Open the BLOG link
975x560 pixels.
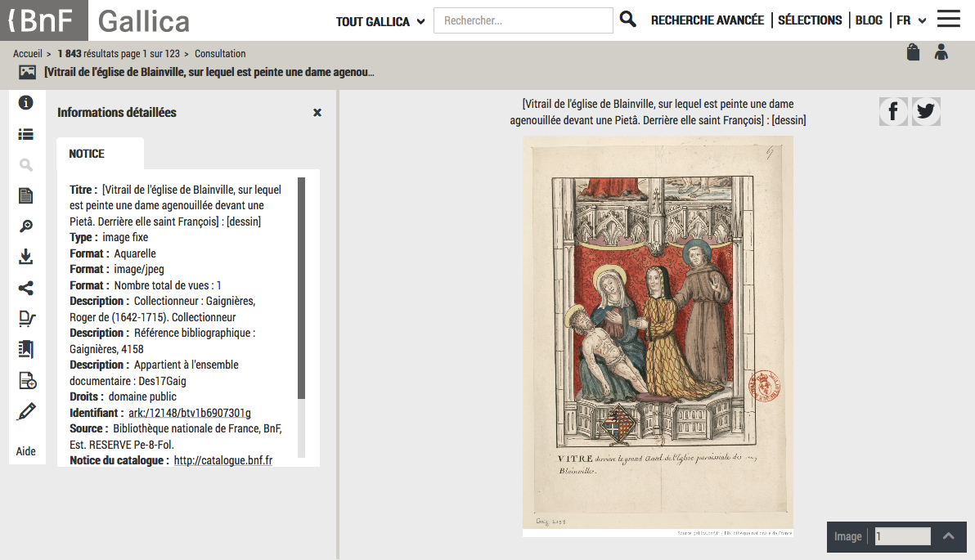[x=869, y=20]
